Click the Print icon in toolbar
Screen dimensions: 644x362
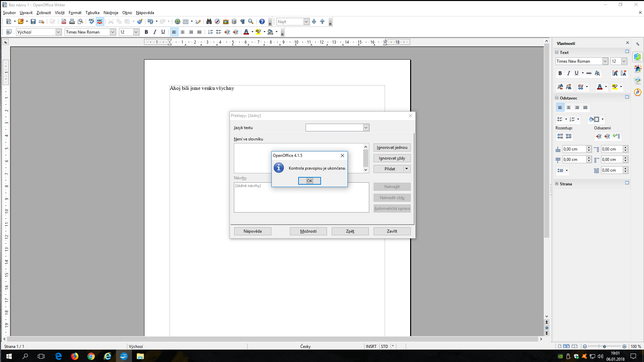coord(72,21)
